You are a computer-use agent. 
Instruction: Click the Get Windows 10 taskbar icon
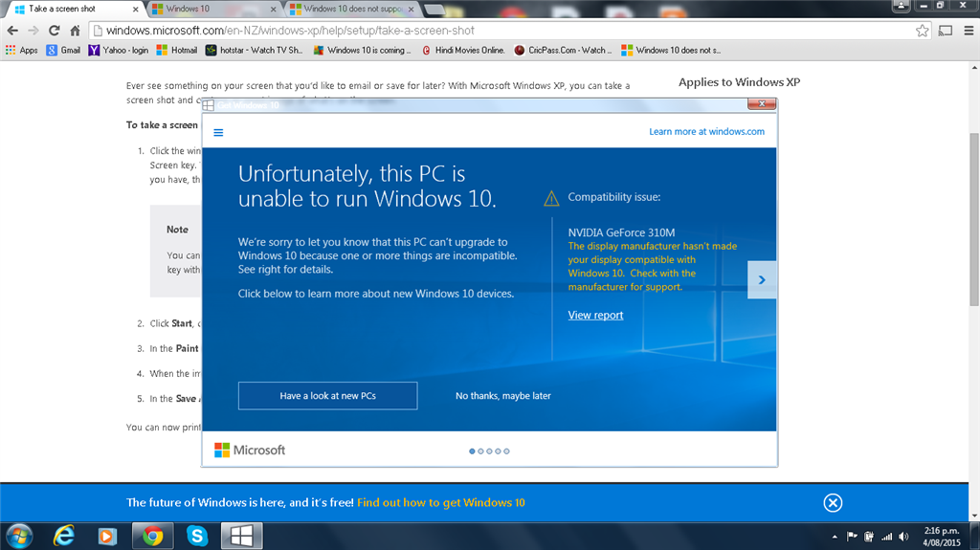(x=241, y=537)
